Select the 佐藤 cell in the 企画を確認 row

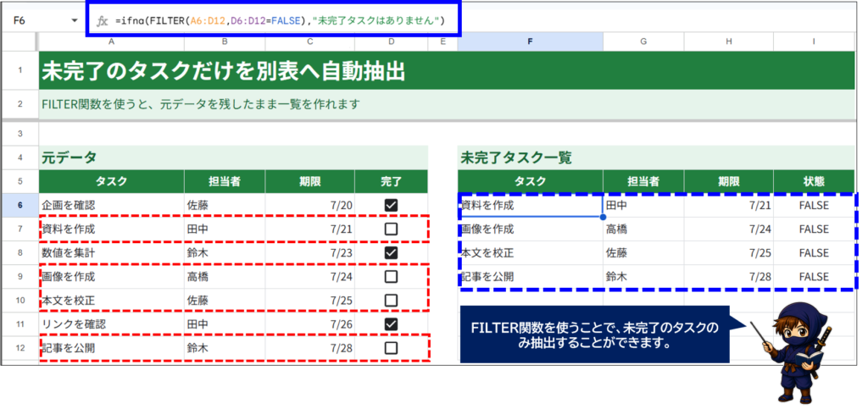(x=225, y=205)
